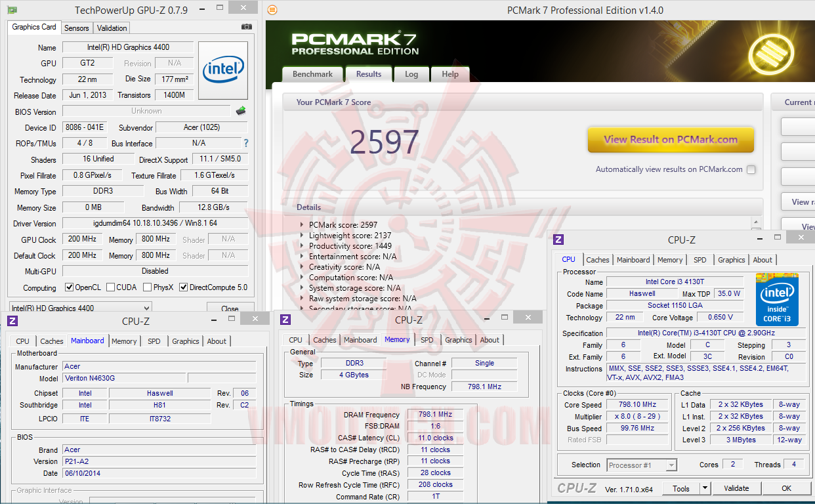The image size is (815, 504).
Task: Enable automatically view results on PCMark.com
Action: tap(751, 169)
